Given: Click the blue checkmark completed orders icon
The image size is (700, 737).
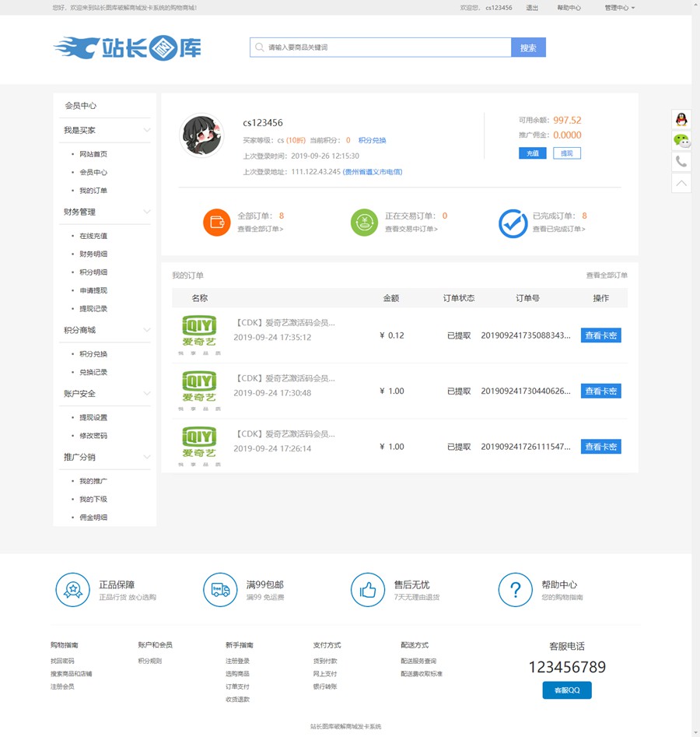Looking at the screenshot, I should click(513, 223).
